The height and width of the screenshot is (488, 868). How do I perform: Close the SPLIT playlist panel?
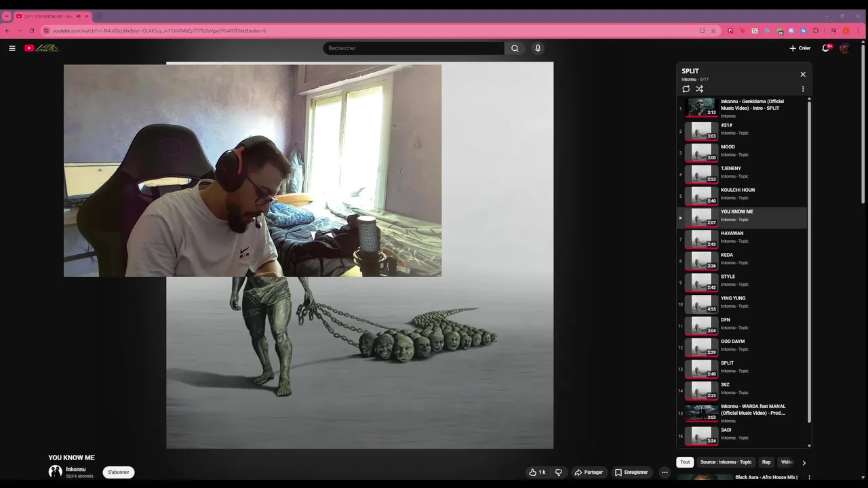[x=803, y=75]
